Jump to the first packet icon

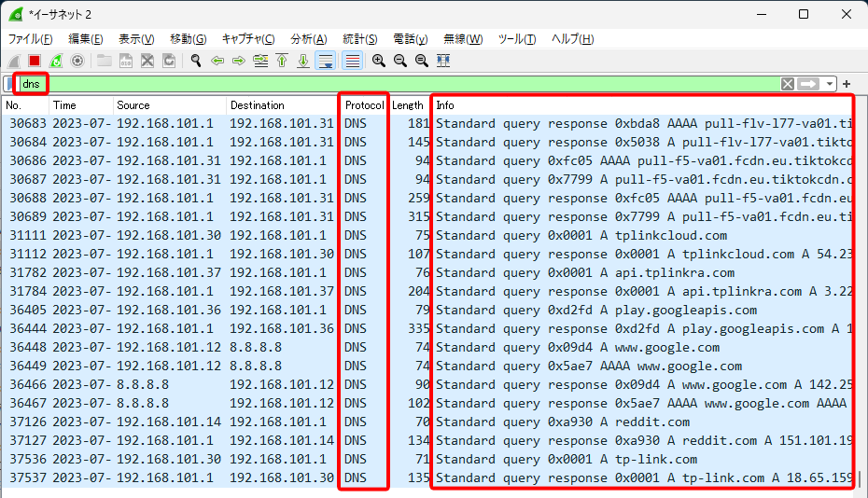[x=282, y=61]
